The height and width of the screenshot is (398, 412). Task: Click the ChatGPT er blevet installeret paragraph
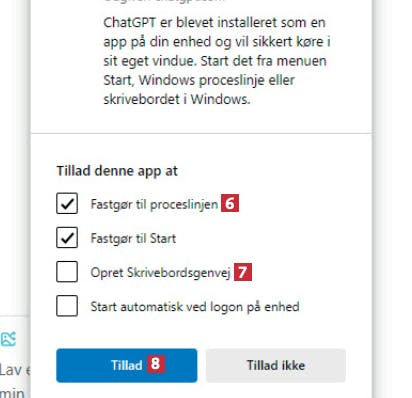[x=217, y=61]
